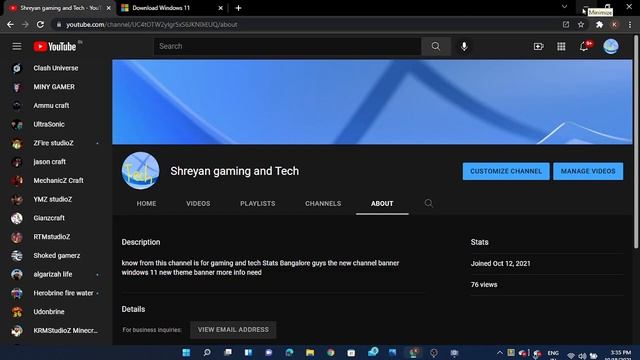This screenshot has width=640, height=360.
Task: Open Clash Universe subscription
Action: click(55, 68)
